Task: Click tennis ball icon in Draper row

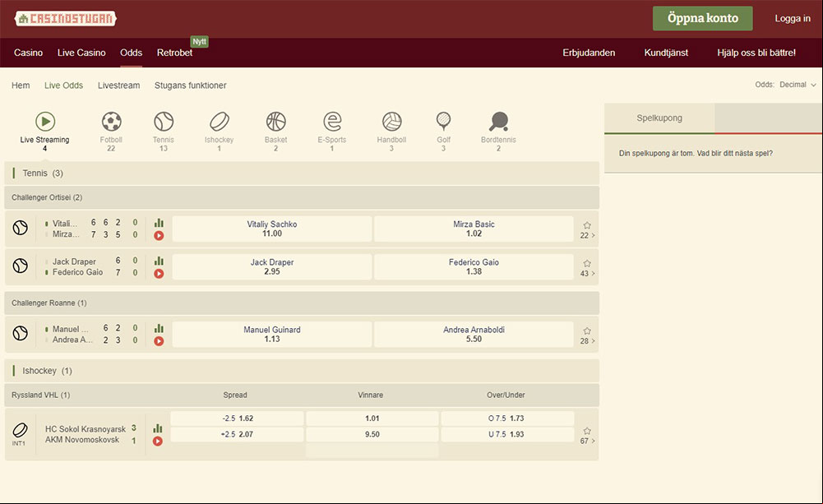Action: pyautogui.click(x=21, y=266)
